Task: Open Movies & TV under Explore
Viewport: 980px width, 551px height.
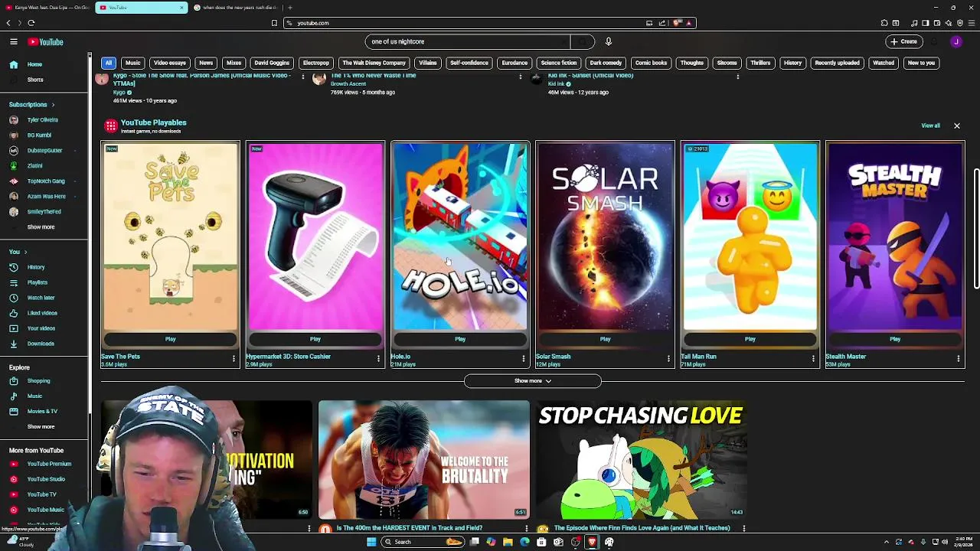Action: pyautogui.click(x=44, y=411)
